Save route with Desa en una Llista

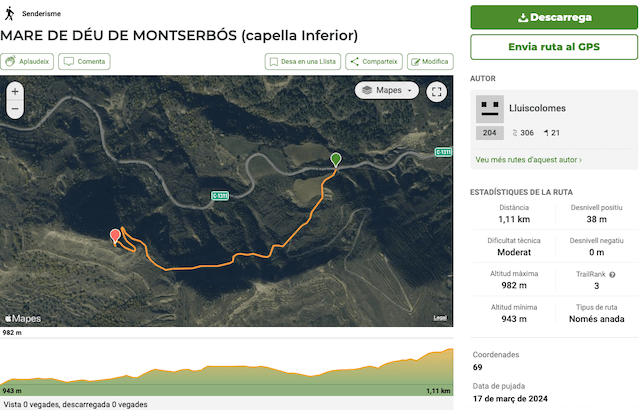pos(303,61)
